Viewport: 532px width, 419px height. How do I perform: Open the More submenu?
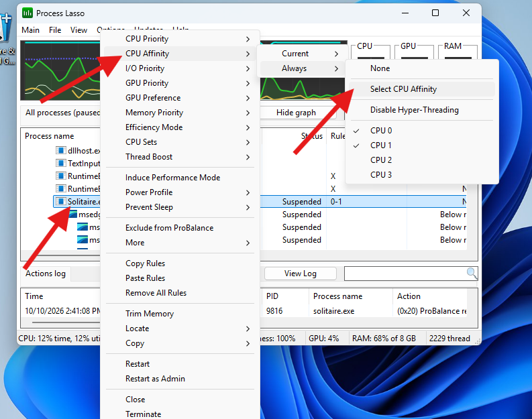click(x=180, y=243)
